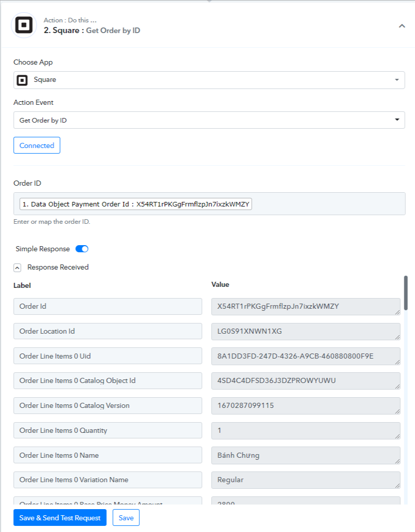Click the Square app logo in header
415x532 pixels.
[x=24, y=25]
